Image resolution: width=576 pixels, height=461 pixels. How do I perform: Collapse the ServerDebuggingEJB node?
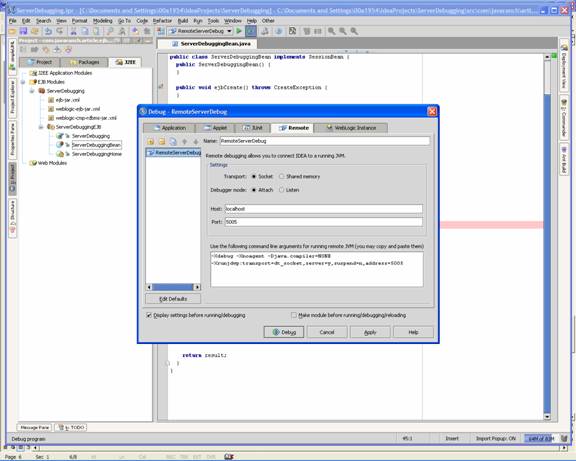click(x=41, y=127)
